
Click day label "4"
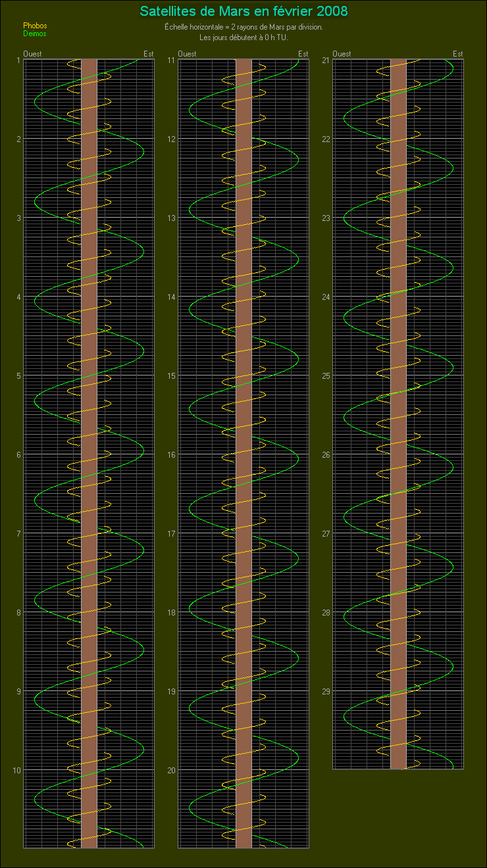point(18,297)
